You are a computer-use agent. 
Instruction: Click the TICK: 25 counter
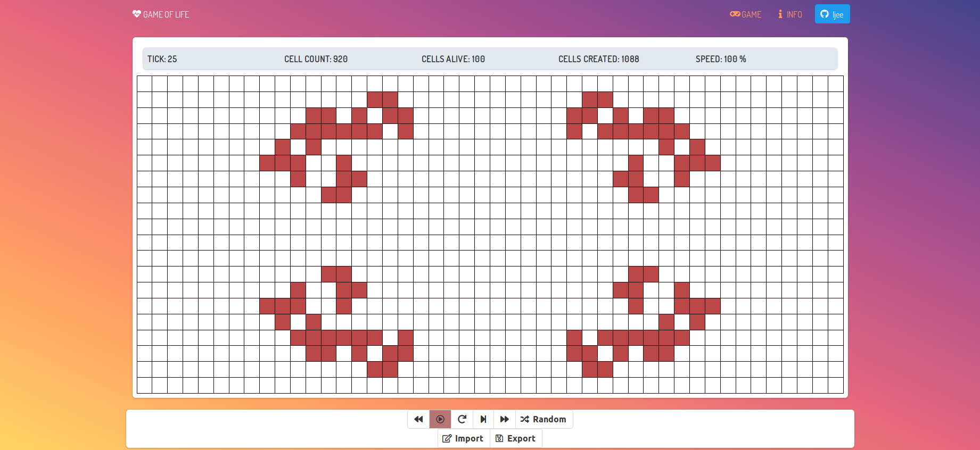[x=162, y=59]
